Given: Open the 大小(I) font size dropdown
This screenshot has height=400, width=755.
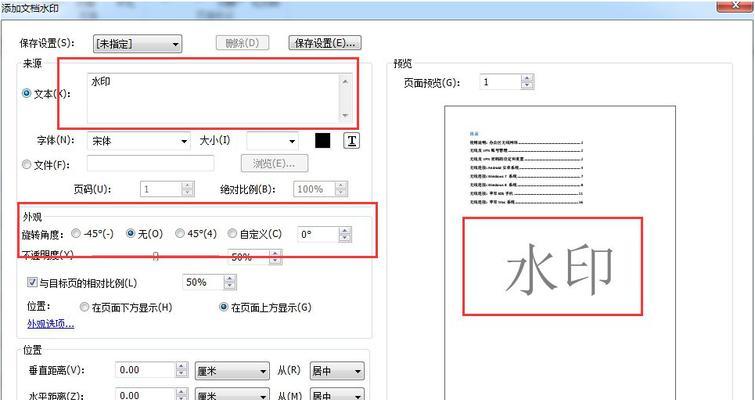Looking at the screenshot, I should [x=273, y=141].
